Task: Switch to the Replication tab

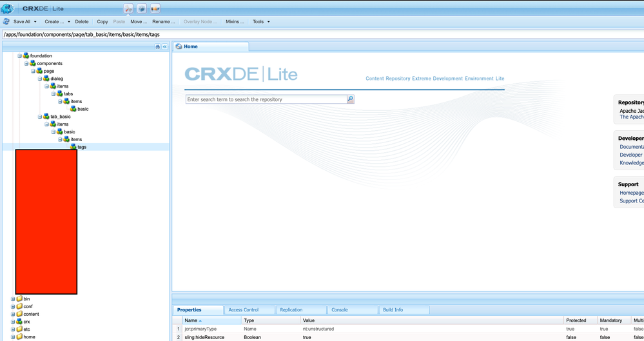Action: [x=291, y=310]
